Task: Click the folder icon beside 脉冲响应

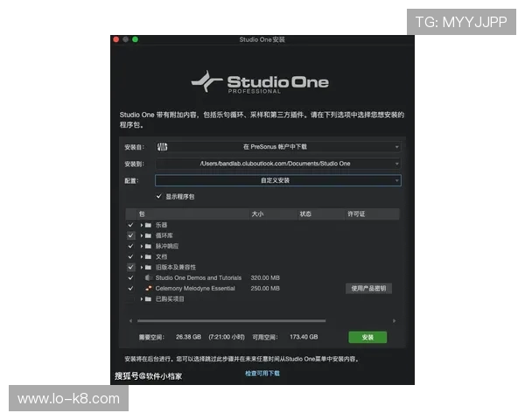Action: point(148,246)
